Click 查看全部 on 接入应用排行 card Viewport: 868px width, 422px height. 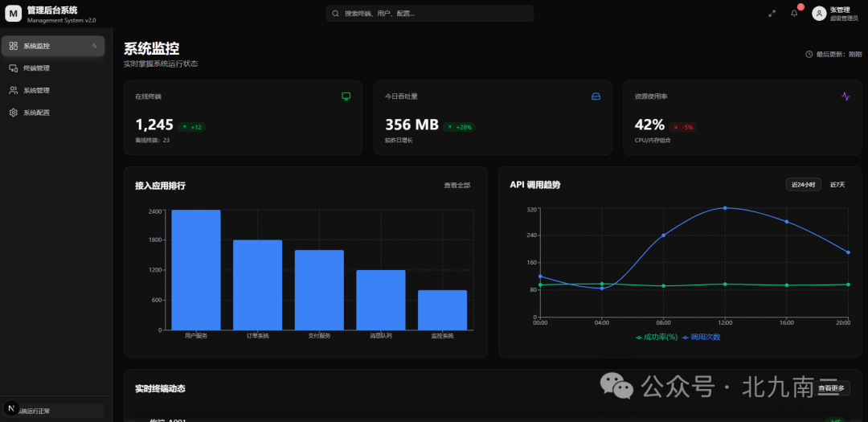[x=457, y=186]
